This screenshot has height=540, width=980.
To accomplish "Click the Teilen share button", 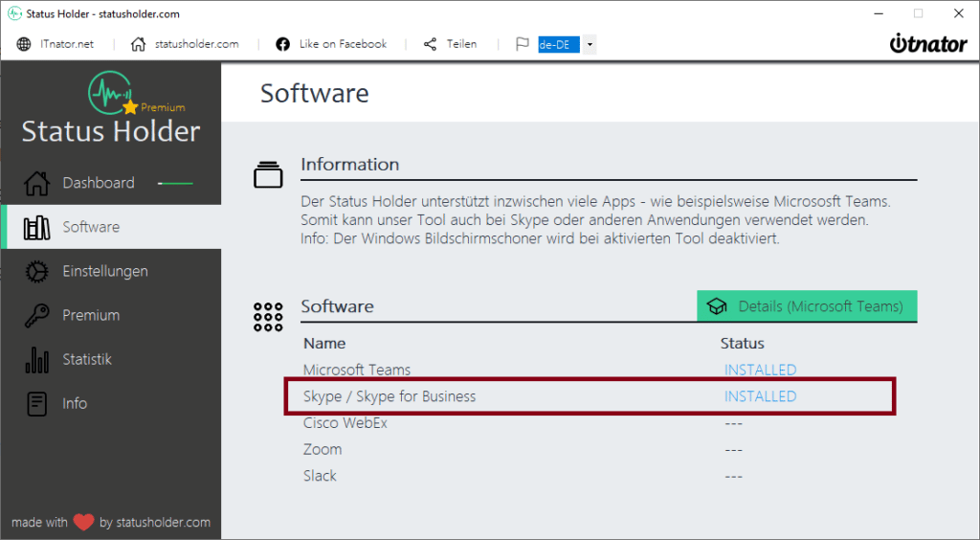I will 450,44.
